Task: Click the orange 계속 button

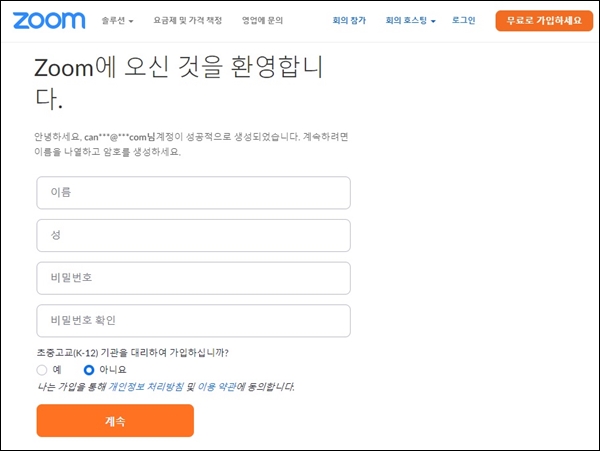Action: [115, 421]
